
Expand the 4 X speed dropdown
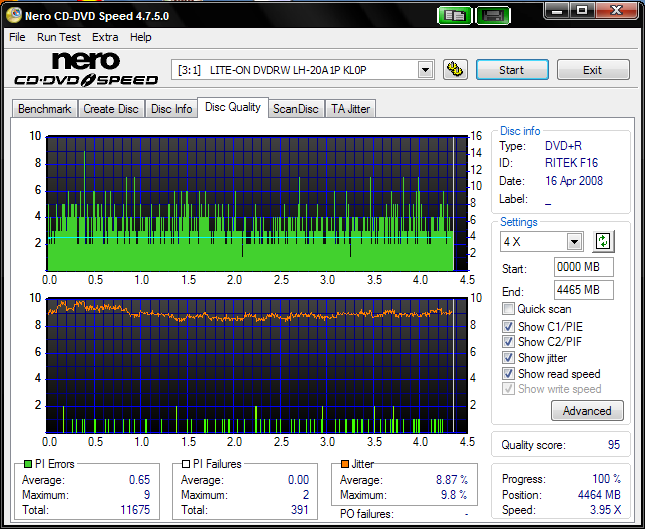click(574, 242)
